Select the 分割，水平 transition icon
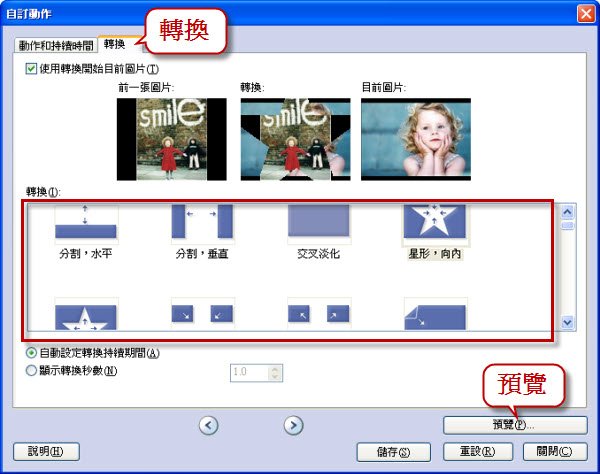Image resolution: width=600 pixels, height=474 pixels. (x=86, y=223)
